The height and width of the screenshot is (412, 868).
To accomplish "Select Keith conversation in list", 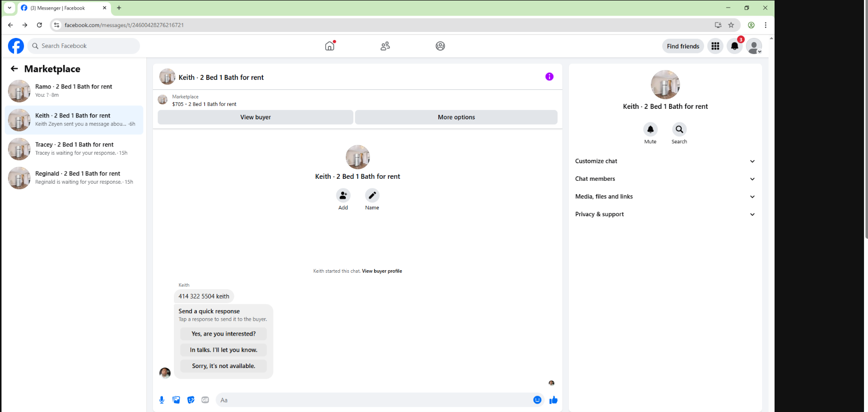I will (74, 120).
